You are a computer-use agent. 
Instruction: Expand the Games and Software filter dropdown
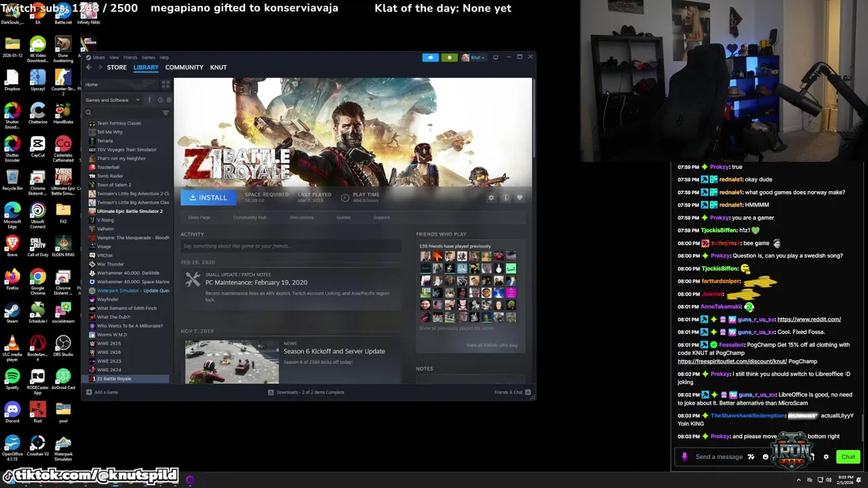(113, 100)
